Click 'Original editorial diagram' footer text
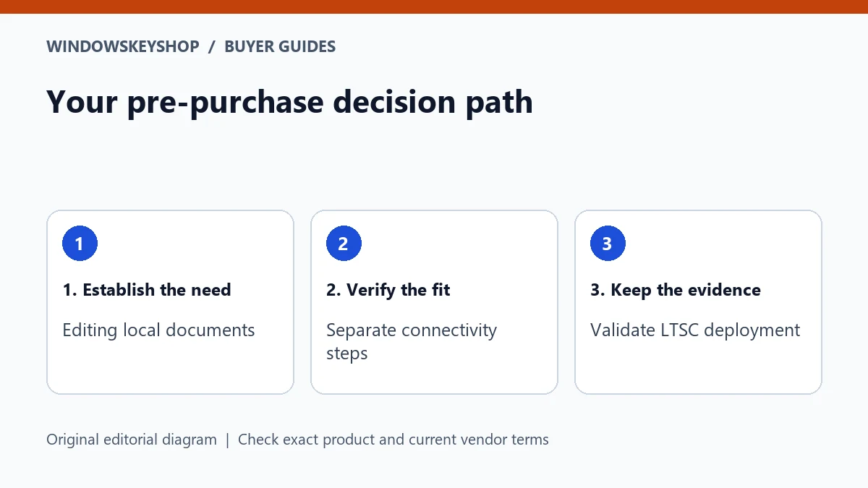868x488 pixels. click(132, 440)
